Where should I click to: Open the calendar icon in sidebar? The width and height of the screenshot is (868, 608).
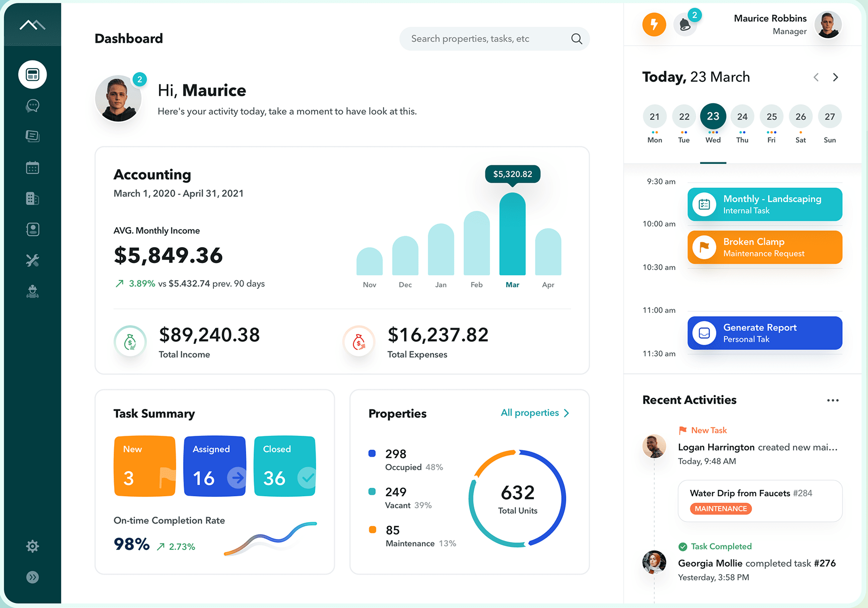(33, 168)
